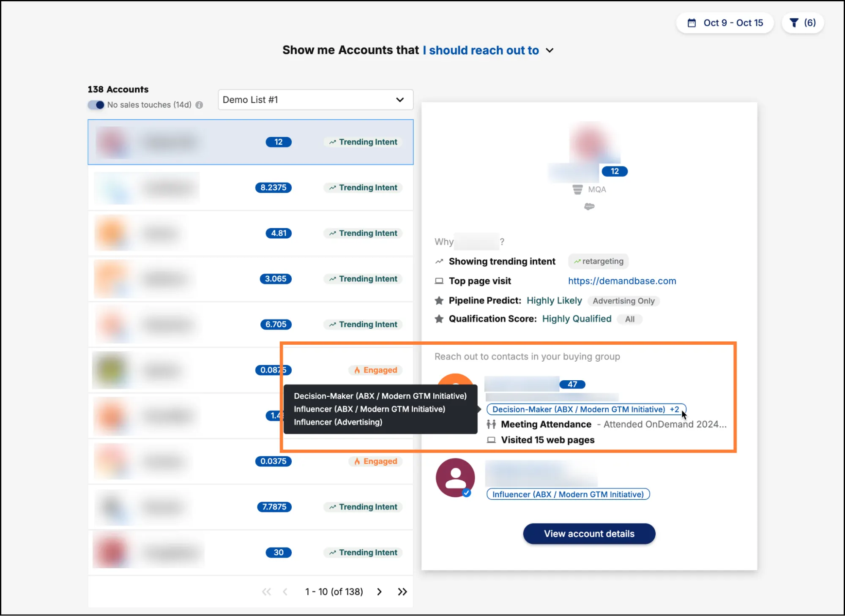The width and height of the screenshot is (845, 616).
Task: Open the https://demandbase.com link
Action: (622, 281)
